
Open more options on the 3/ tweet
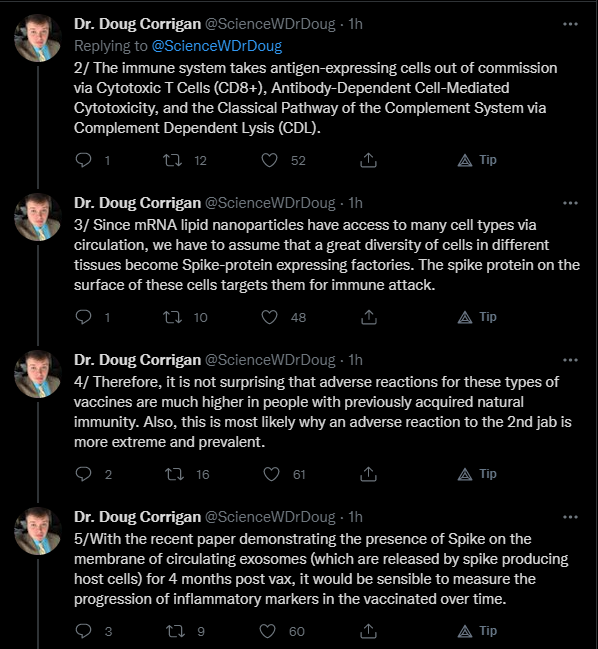click(x=570, y=203)
